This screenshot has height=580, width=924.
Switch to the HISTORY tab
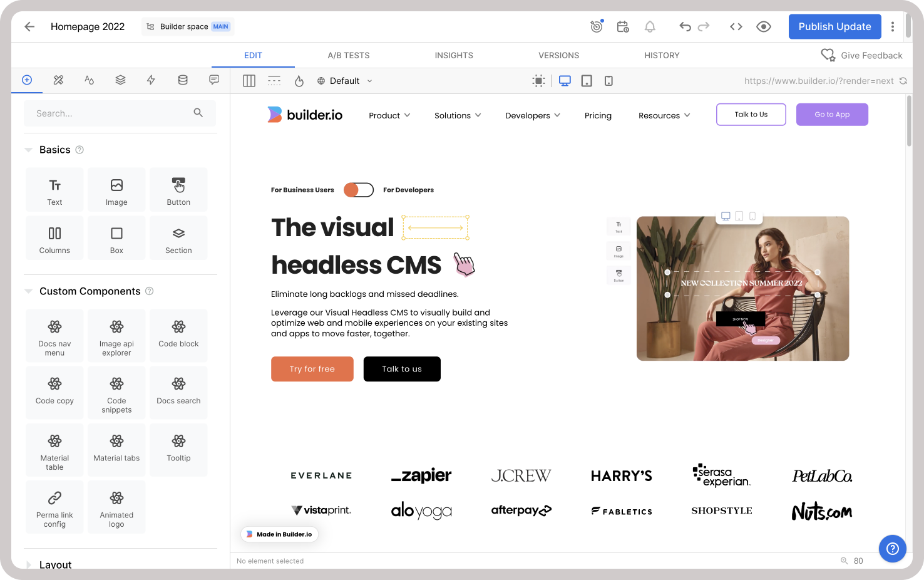pyautogui.click(x=662, y=55)
